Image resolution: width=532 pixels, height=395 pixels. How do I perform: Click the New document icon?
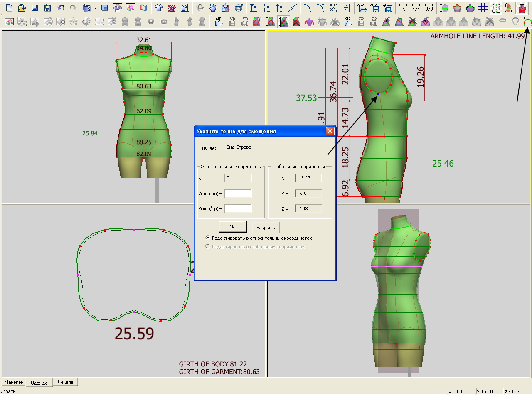click(x=10, y=7)
